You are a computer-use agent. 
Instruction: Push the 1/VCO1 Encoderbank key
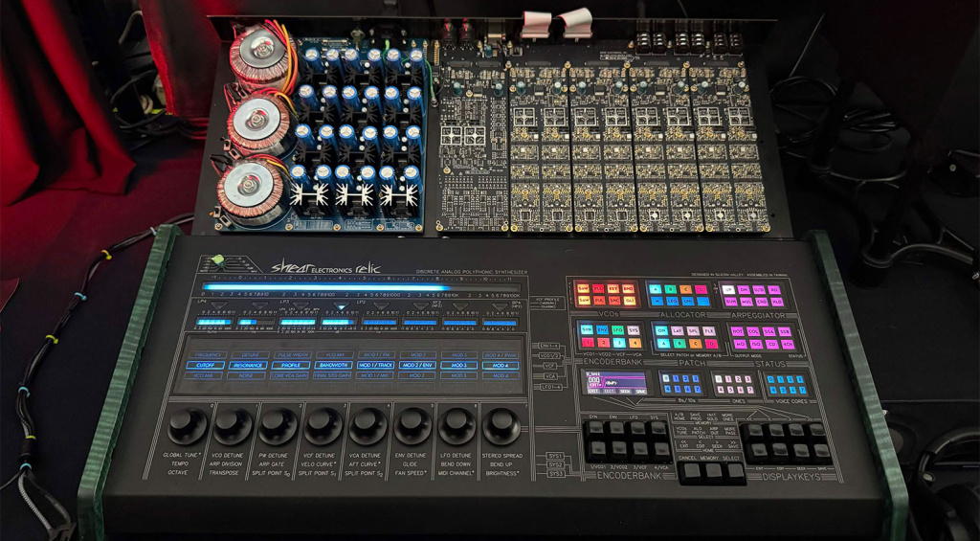[599, 448]
